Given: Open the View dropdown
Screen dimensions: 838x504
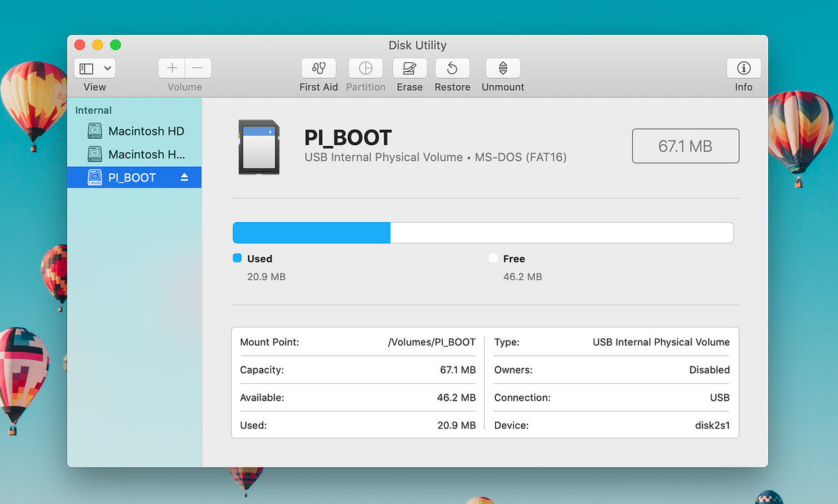Looking at the screenshot, I should point(94,68).
